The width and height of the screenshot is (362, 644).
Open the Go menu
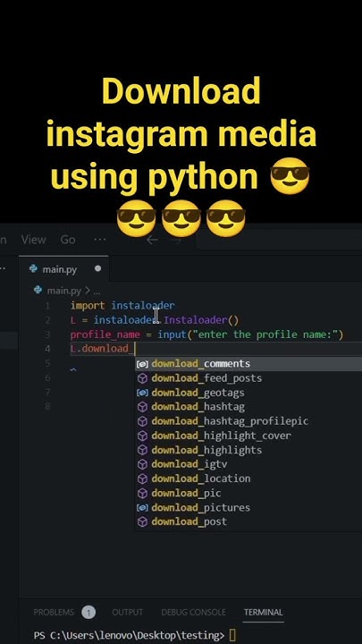click(68, 240)
